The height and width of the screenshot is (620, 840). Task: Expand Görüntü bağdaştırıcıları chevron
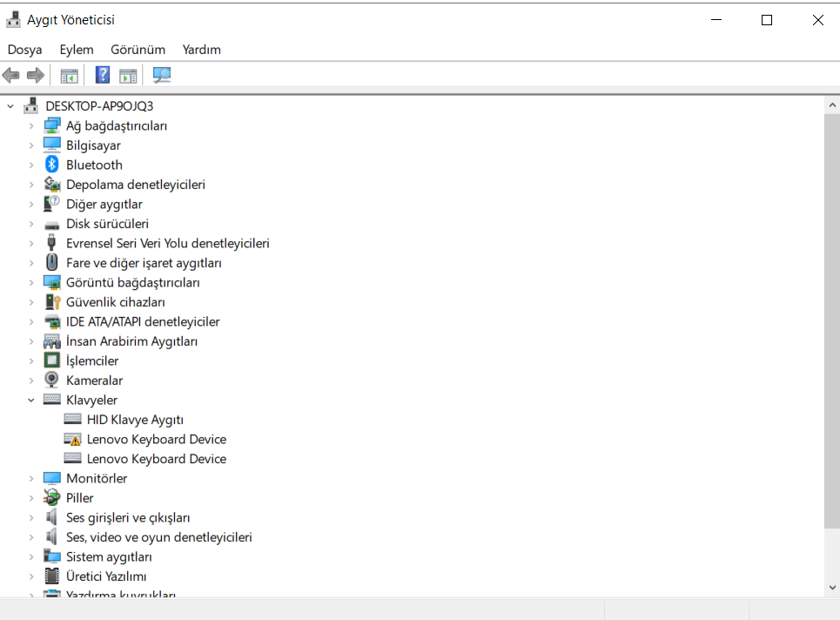tap(31, 282)
